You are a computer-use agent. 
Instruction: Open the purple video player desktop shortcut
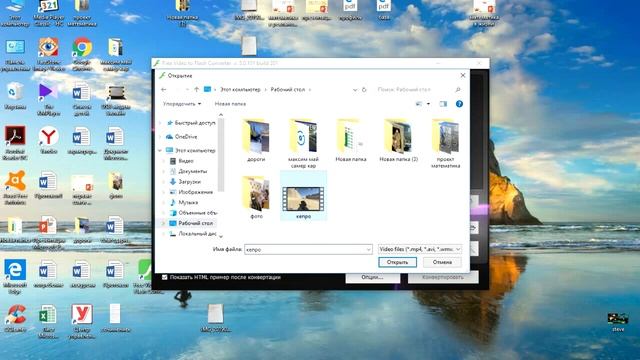tap(48, 98)
